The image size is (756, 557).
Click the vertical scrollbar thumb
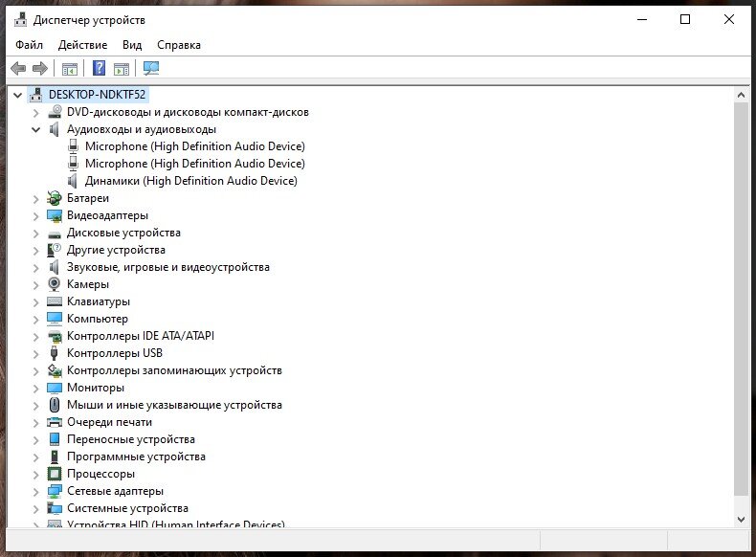[x=741, y=299]
